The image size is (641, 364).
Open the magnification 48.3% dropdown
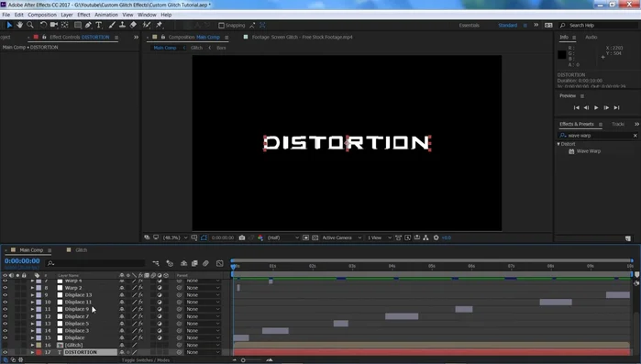click(x=175, y=237)
